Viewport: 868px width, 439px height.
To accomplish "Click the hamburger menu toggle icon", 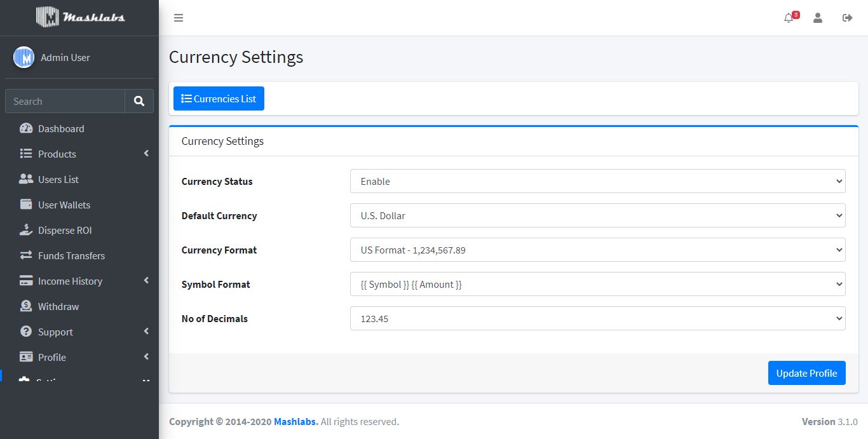I will point(179,18).
